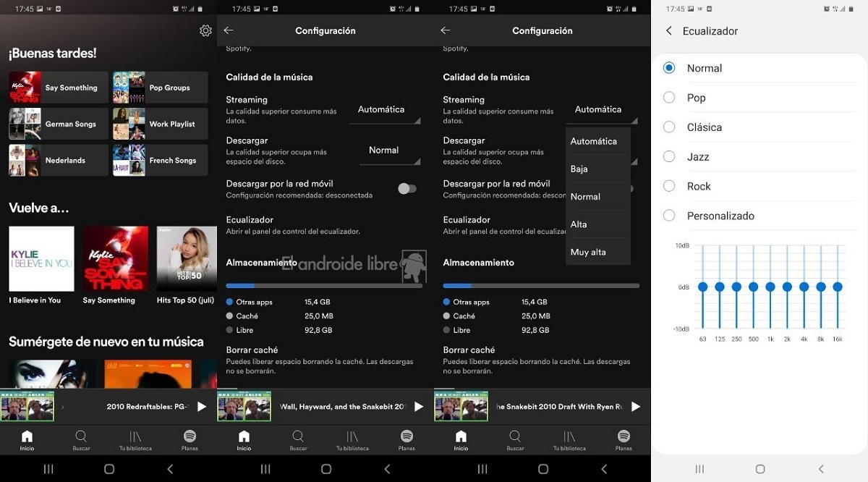Choose Alta in the open quality list

coord(598,224)
